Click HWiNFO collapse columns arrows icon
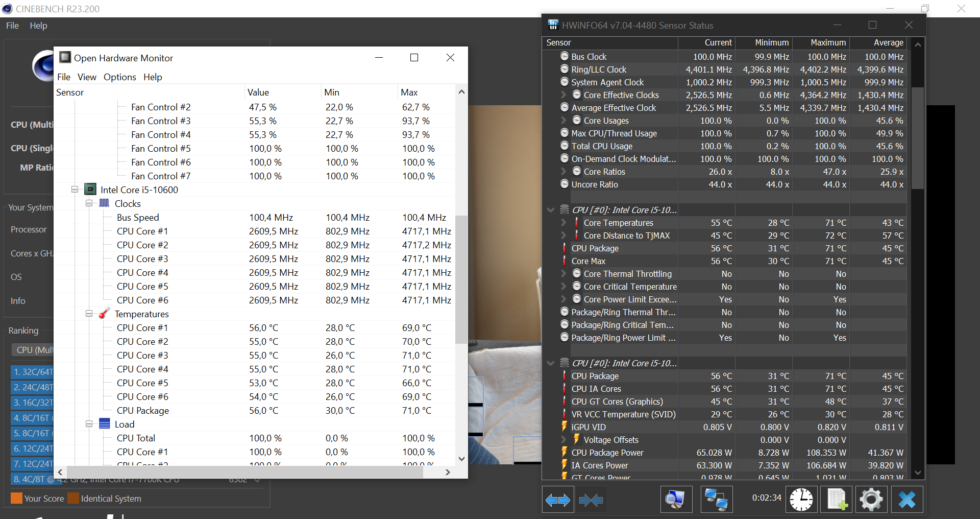This screenshot has height=519, width=980. click(591, 500)
